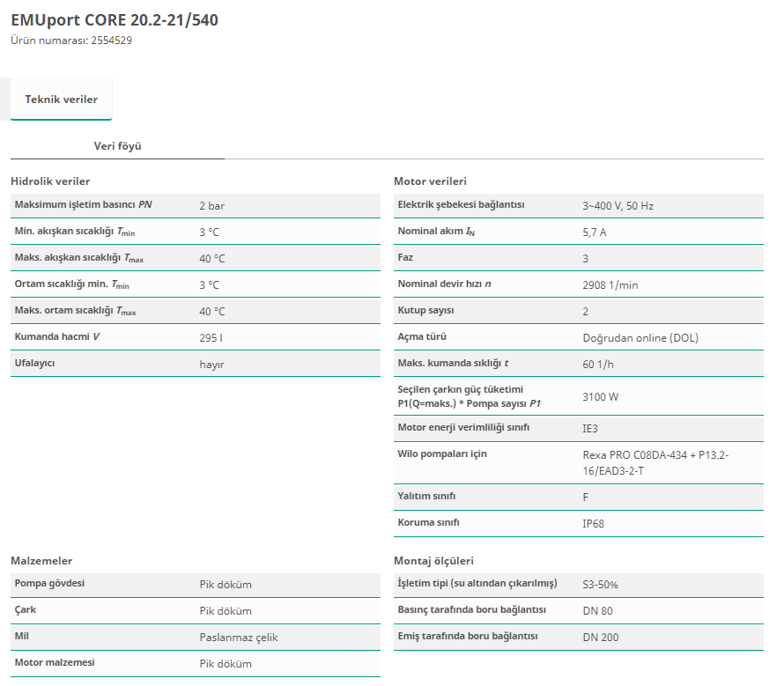Click the Ufalayıcı label

35,363
